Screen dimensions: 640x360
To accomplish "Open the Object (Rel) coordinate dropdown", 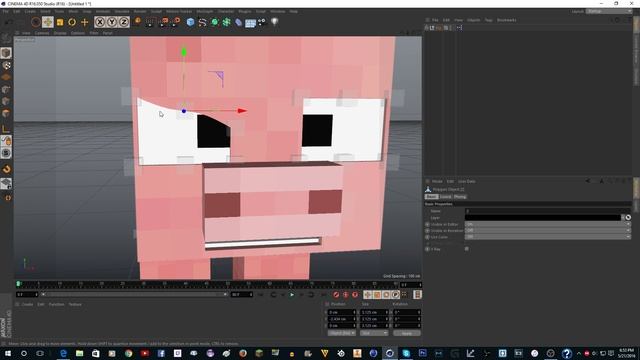I will (x=342, y=333).
